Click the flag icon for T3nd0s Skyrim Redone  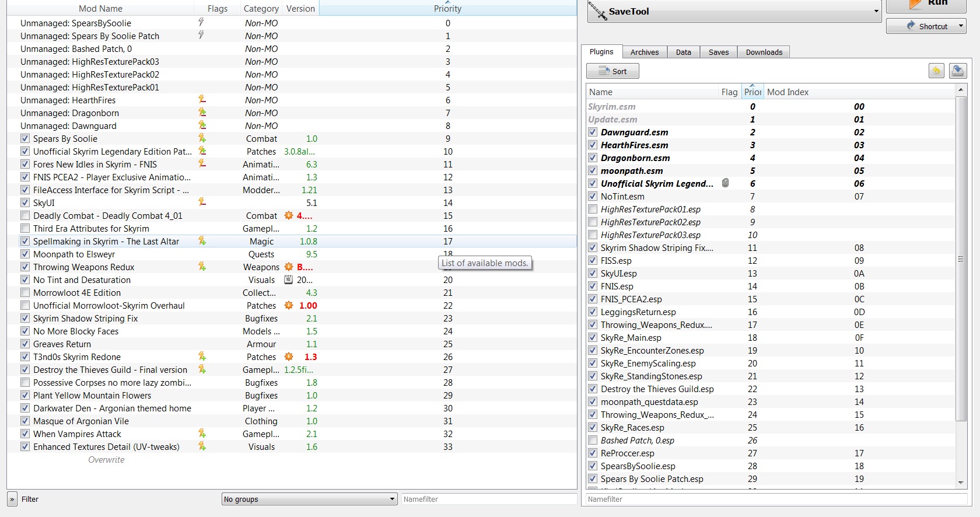(x=202, y=357)
